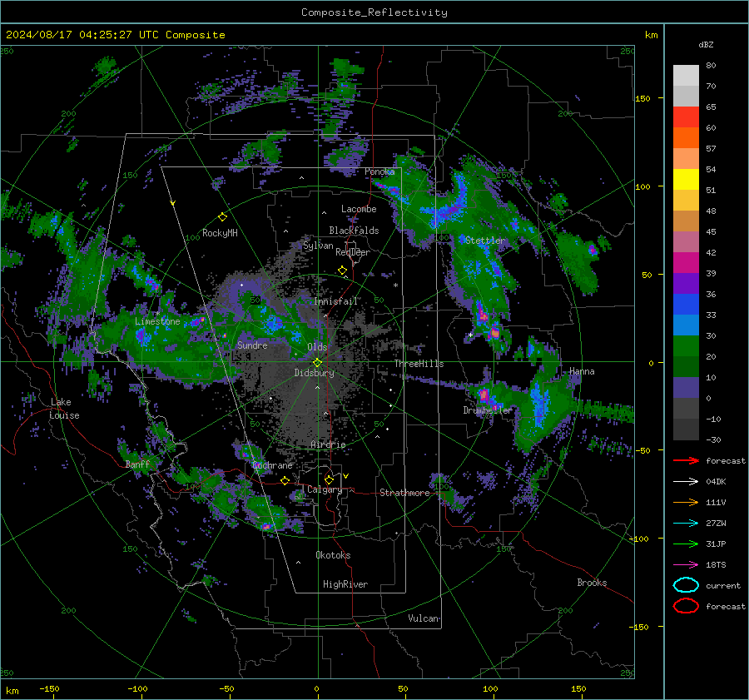Click the -150 tick on the bottom axis
Screen dimensions: 749x700
pyautogui.click(x=49, y=688)
